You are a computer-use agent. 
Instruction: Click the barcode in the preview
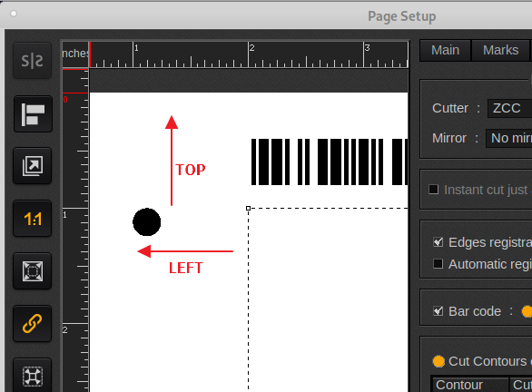[330, 162]
